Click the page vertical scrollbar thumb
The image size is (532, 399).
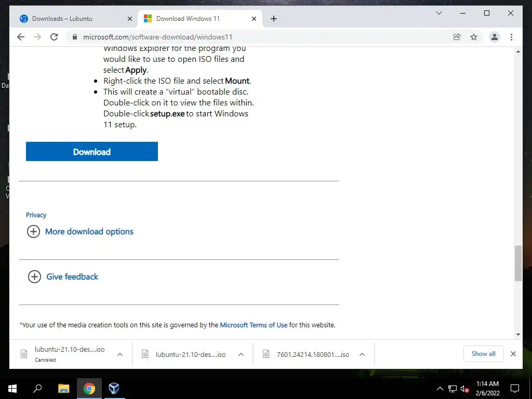[x=518, y=263]
